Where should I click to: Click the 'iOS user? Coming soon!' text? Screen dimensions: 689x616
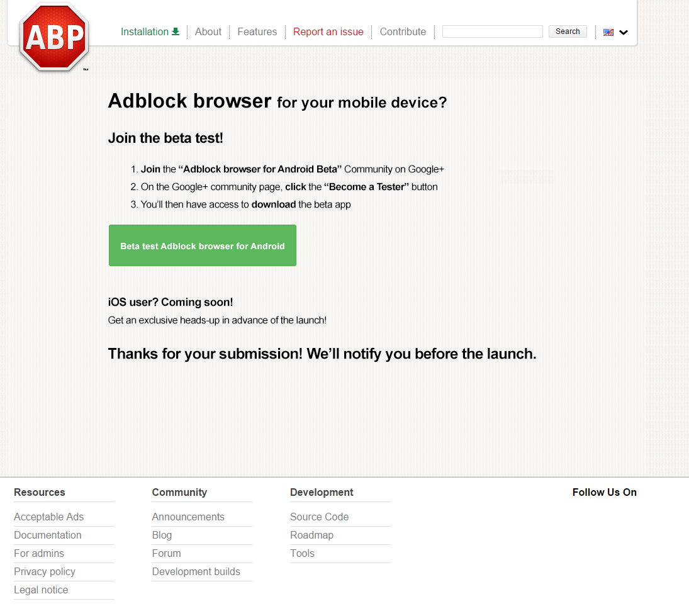coord(171,302)
